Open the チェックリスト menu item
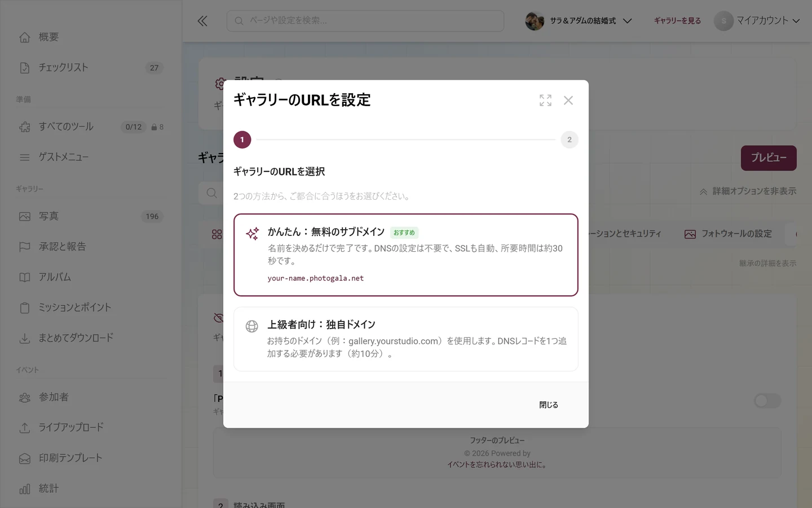The height and width of the screenshot is (508, 812). tap(91, 68)
